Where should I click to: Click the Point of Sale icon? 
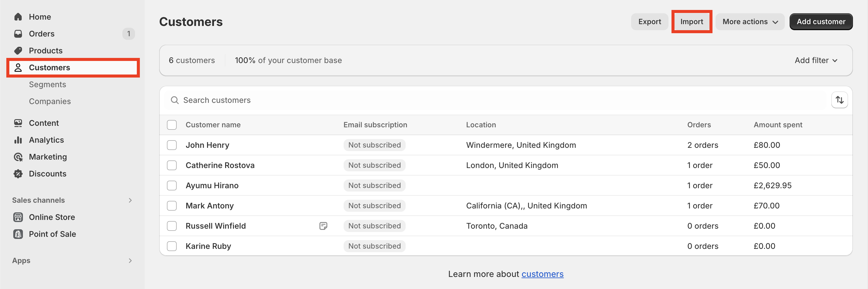point(18,234)
